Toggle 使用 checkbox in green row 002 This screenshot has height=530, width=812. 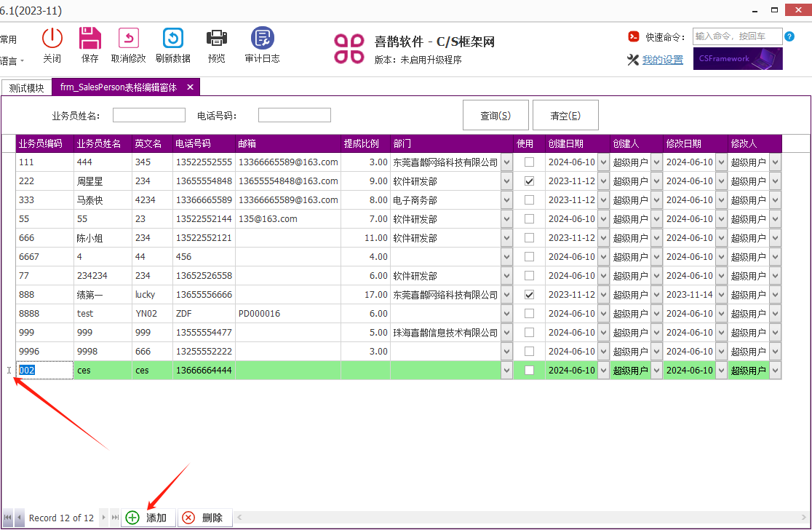(x=529, y=371)
